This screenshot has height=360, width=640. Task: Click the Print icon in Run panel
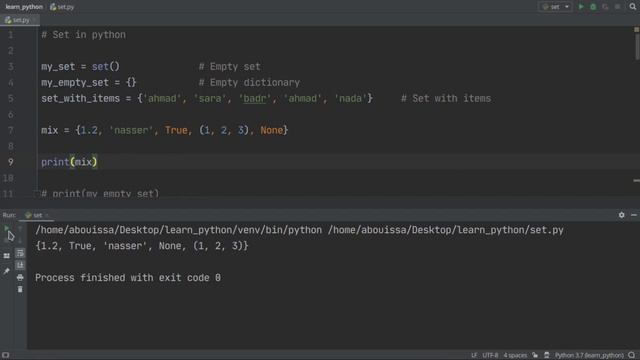(x=20, y=278)
